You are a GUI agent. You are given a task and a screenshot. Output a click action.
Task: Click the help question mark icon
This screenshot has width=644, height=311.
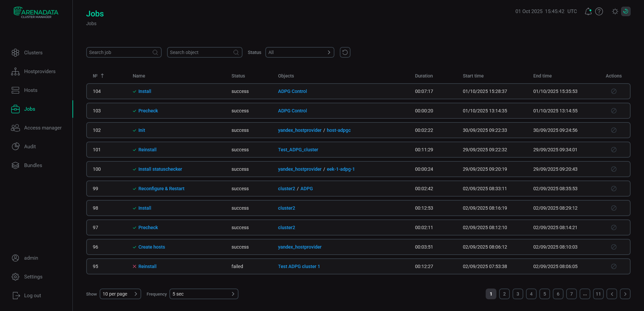click(x=599, y=11)
